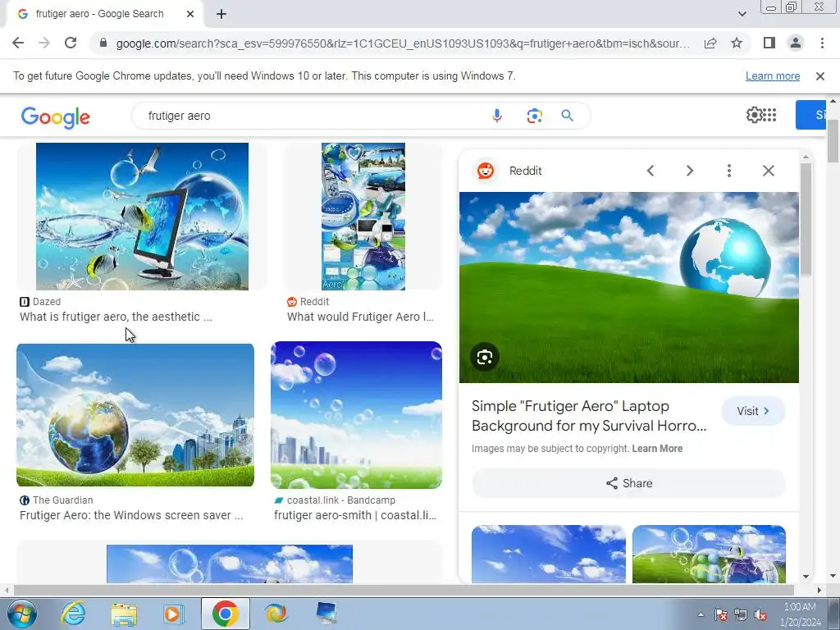This screenshot has width=840, height=630.
Task: Open a new browser tab
Action: 221,14
